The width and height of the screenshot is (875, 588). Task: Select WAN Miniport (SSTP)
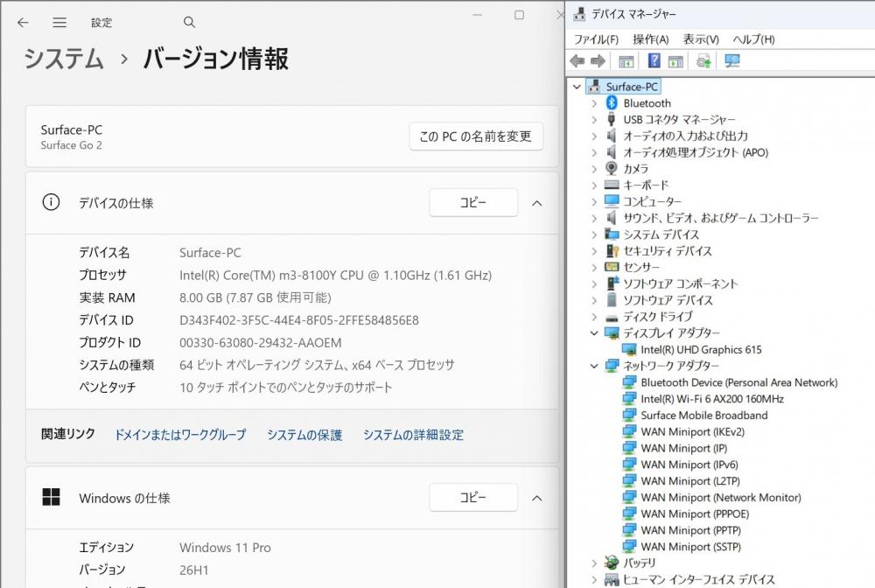click(691, 547)
